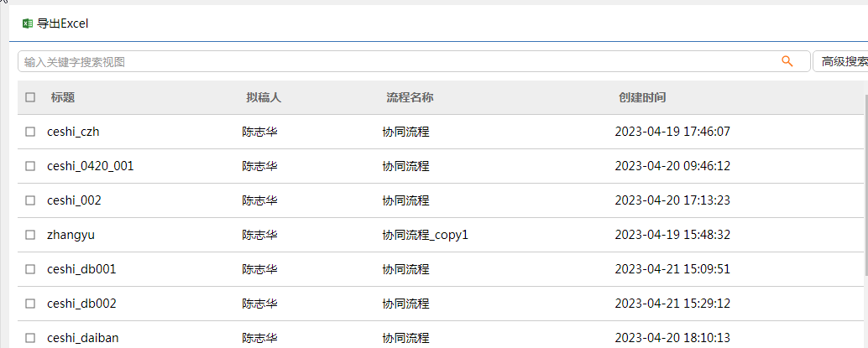
Task: Click the orange search magnifier icon
Action: coord(787,61)
